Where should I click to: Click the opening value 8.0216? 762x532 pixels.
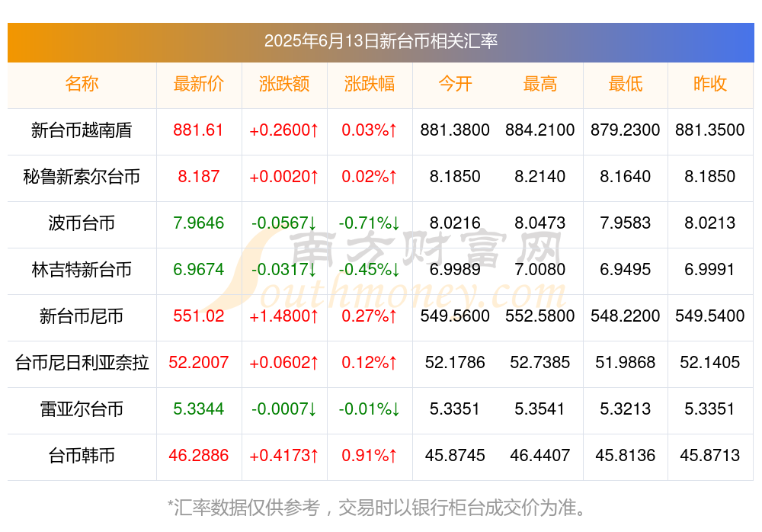[x=455, y=223]
